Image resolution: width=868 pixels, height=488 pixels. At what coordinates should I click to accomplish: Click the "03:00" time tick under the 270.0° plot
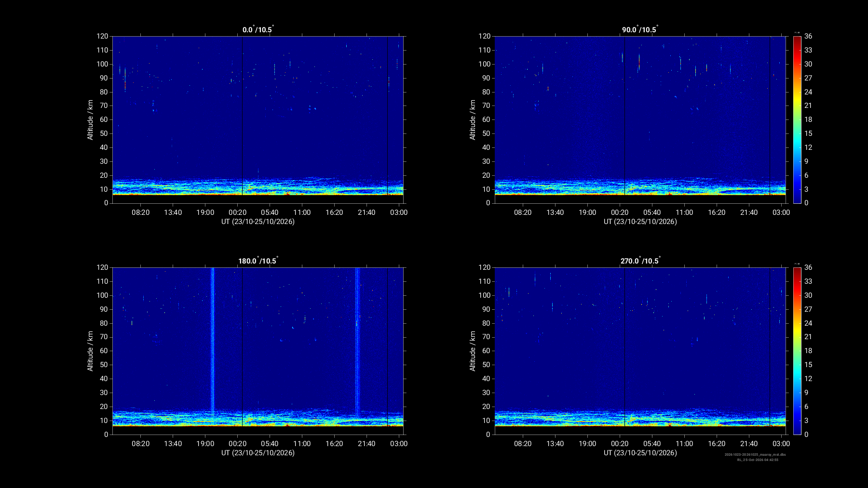(x=781, y=444)
